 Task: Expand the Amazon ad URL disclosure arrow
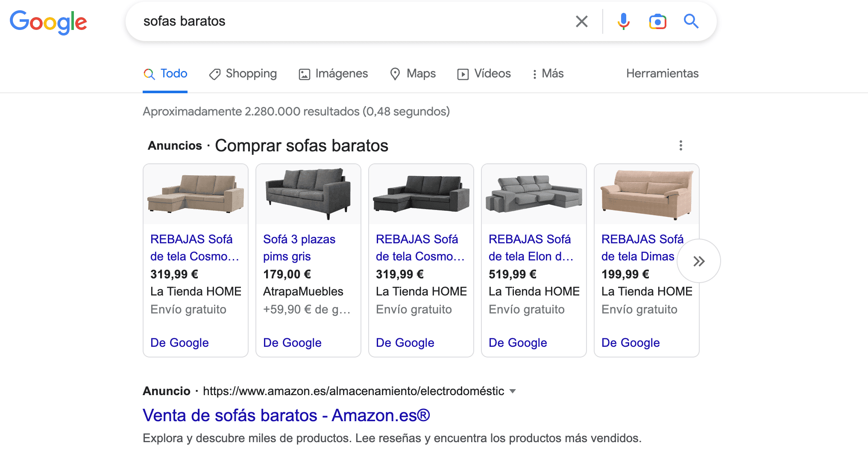pos(513,391)
